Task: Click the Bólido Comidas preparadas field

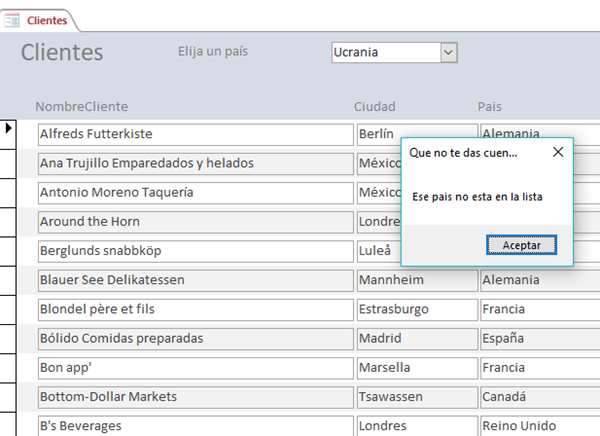Action: [x=196, y=339]
